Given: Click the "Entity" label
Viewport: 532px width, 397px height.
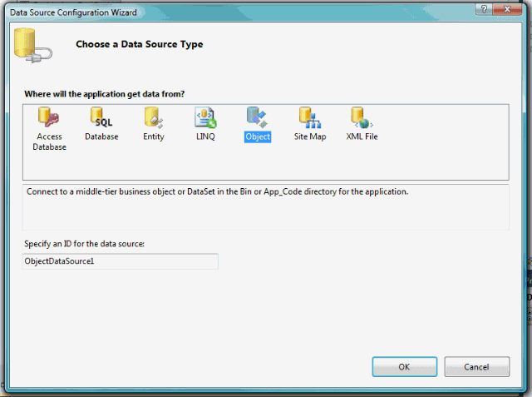Looking at the screenshot, I should 153,136.
